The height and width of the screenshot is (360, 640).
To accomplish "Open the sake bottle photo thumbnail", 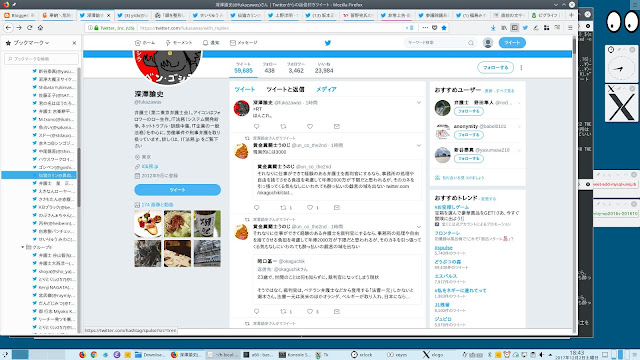I will point(207,224).
